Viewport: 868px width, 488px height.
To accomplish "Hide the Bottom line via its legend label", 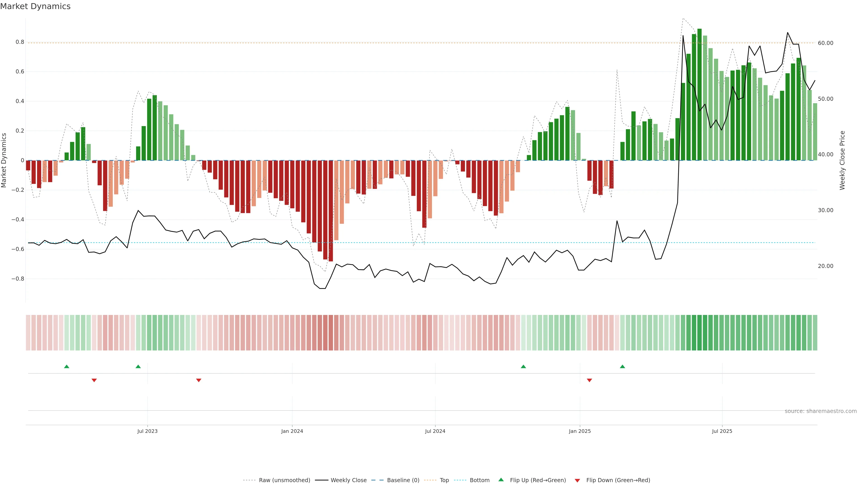I will point(479,480).
